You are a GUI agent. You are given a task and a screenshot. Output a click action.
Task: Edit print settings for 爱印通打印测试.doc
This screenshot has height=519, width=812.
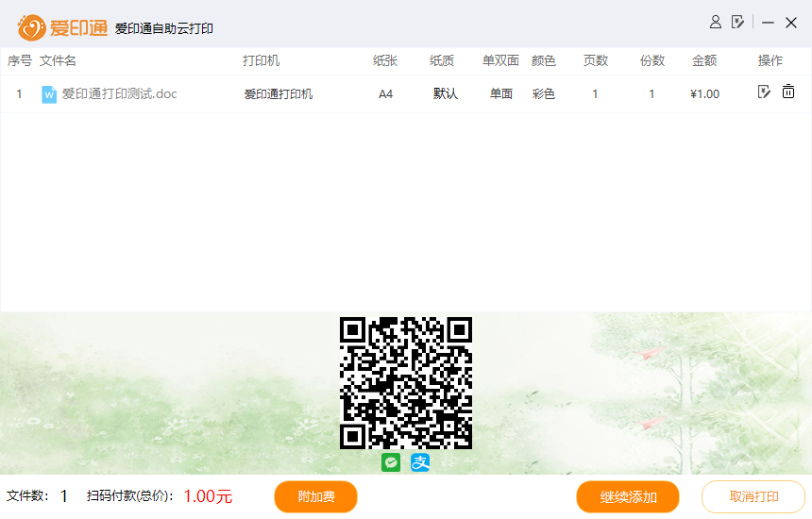[x=764, y=92]
